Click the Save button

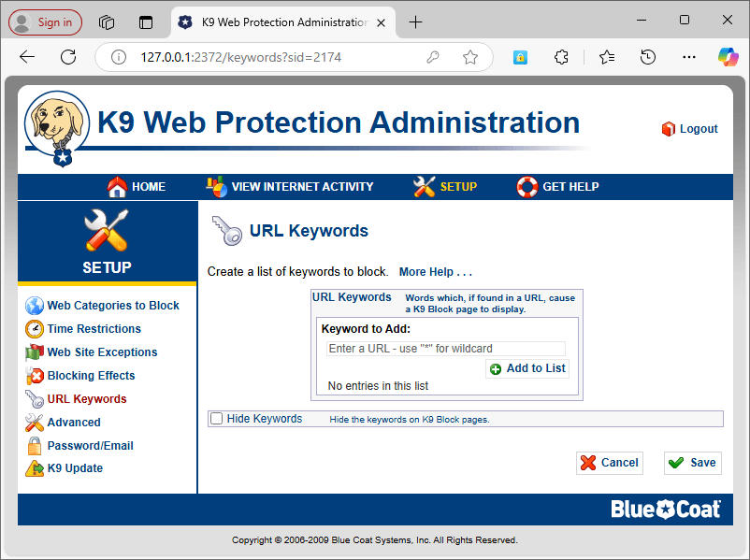[x=693, y=463]
